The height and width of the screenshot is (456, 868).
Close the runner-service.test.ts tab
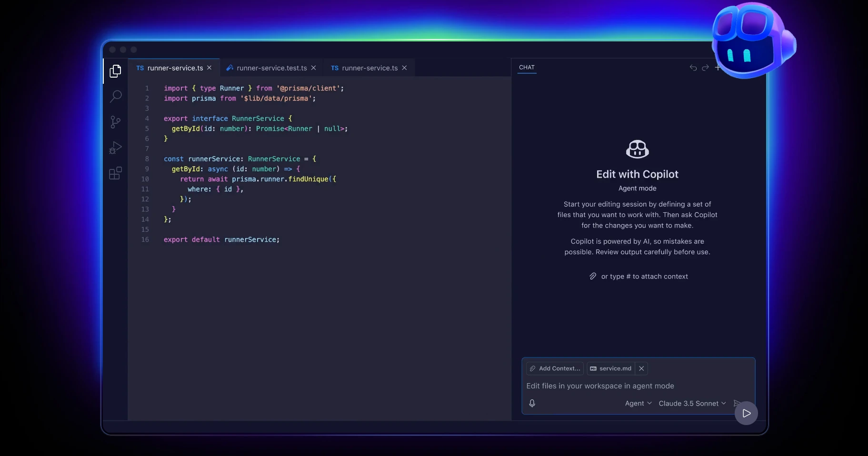point(313,68)
